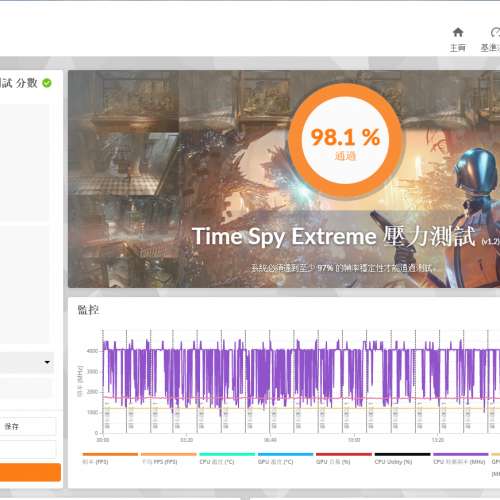Click the 監控 monitoring section heading
The image size is (500, 500).
(88, 310)
